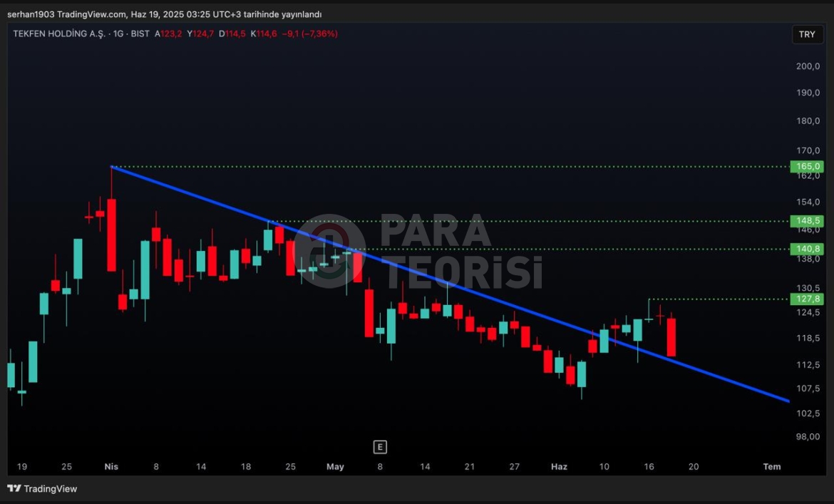Click the 102,5 price axis value

click(808, 413)
